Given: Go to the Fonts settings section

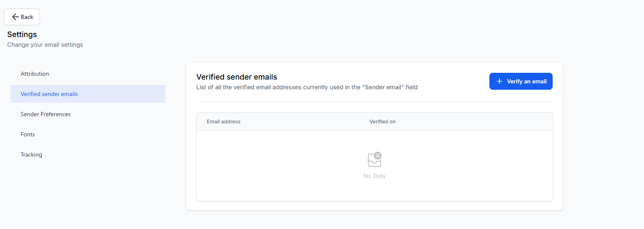Looking at the screenshot, I should (x=28, y=134).
